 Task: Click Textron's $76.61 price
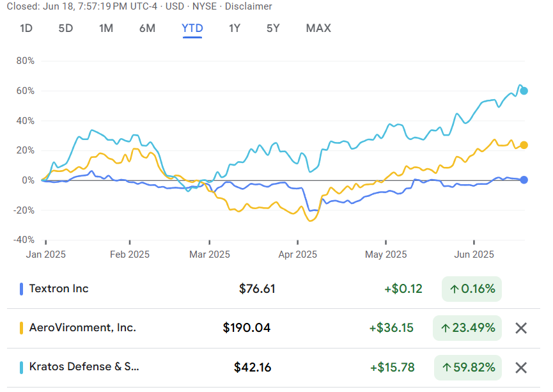tap(257, 289)
